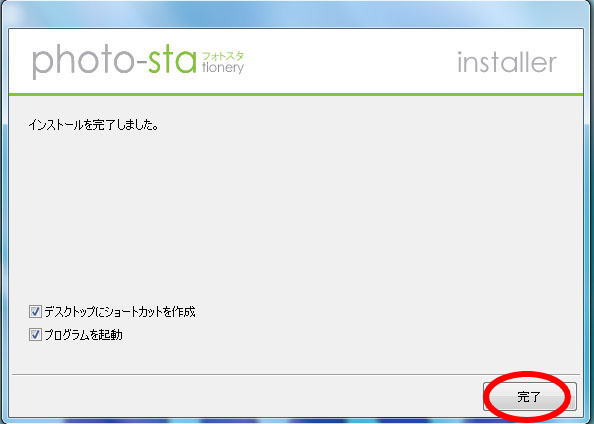The width and height of the screenshot is (594, 424).
Task: Uncheck the デスクトップにショートカットを作成 checkbox
Action: (x=35, y=312)
